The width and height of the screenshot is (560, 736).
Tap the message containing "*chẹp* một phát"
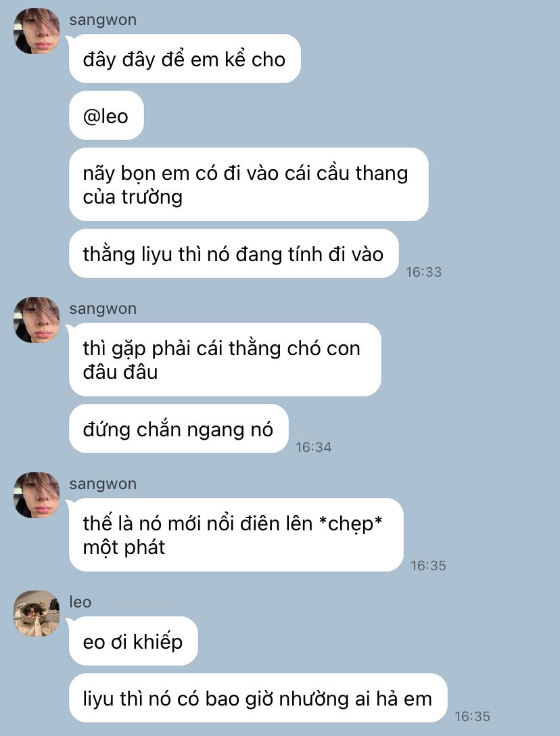coord(236,534)
